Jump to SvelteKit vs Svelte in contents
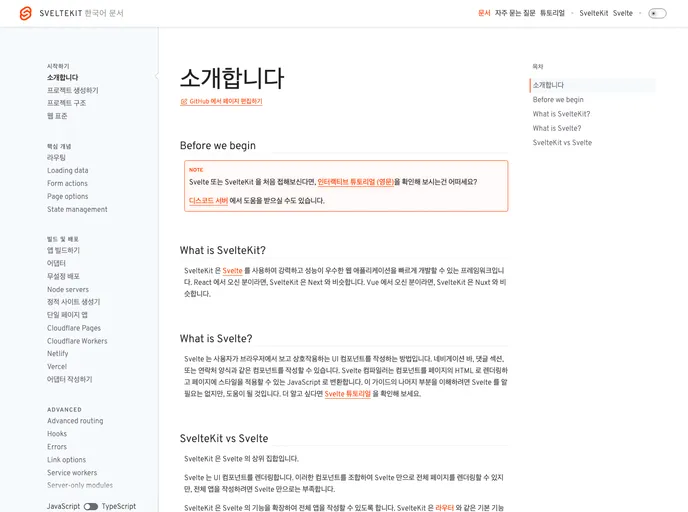The height and width of the screenshot is (512, 688). click(562, 143)
